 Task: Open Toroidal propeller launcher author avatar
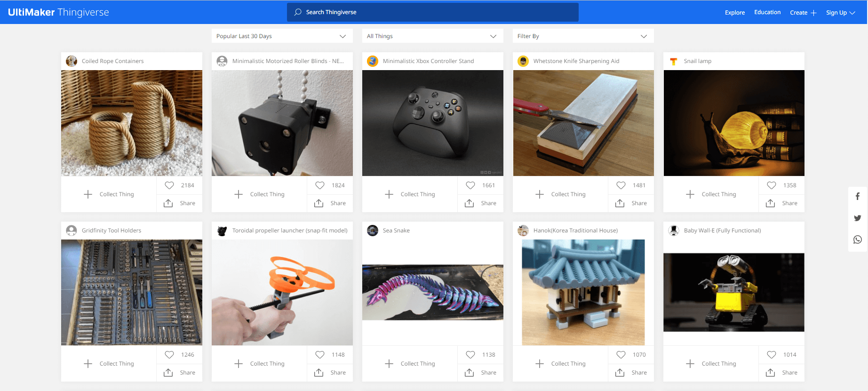(x=222, y=231)
